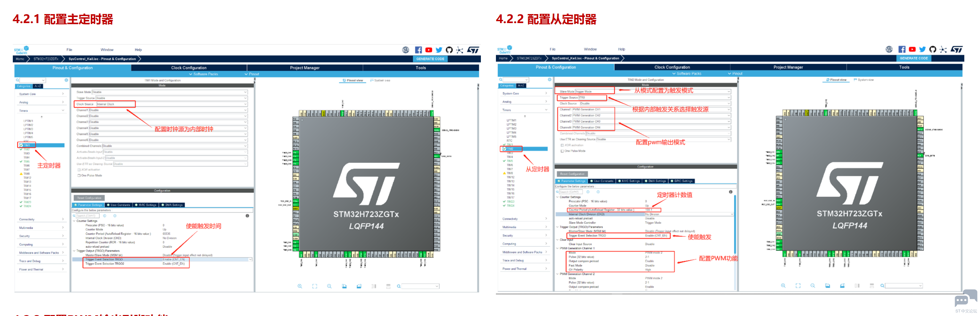Viewport: 980px width, 316px height.
Task: Open TIM2 Slave Mode dropdown showing Trigger Mode
Action: coord(653,91)
